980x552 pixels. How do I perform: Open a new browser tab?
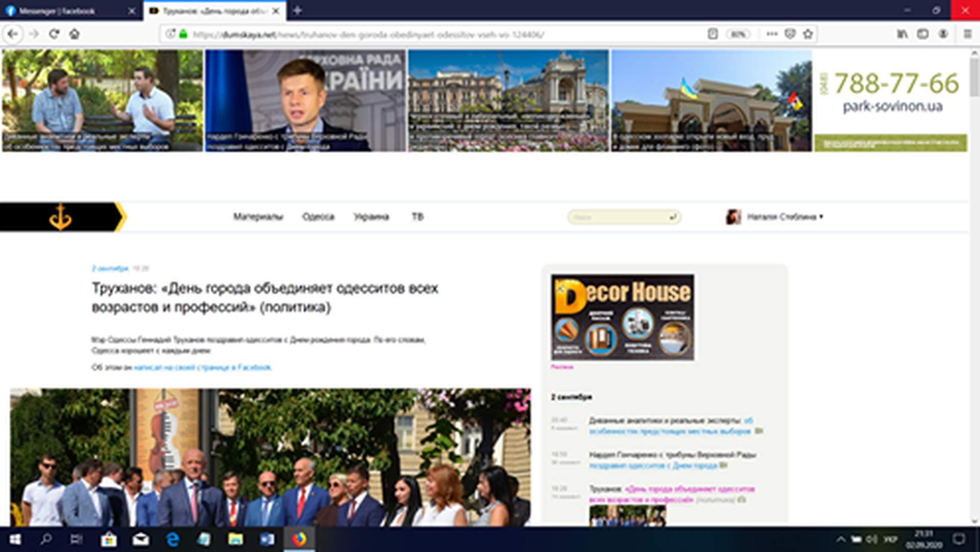click(x=298, y=11)
